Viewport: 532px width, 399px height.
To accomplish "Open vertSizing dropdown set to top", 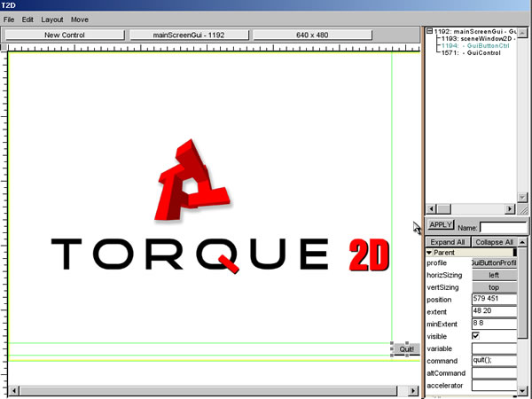I will pyautogui.click(x=495, y=287).
